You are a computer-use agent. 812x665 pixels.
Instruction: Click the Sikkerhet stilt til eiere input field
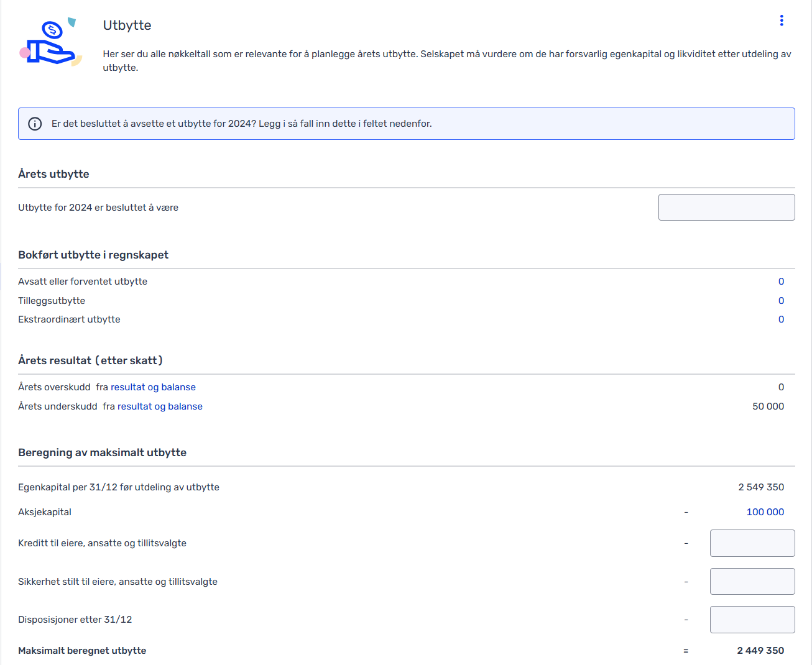[x=752, y=582]
